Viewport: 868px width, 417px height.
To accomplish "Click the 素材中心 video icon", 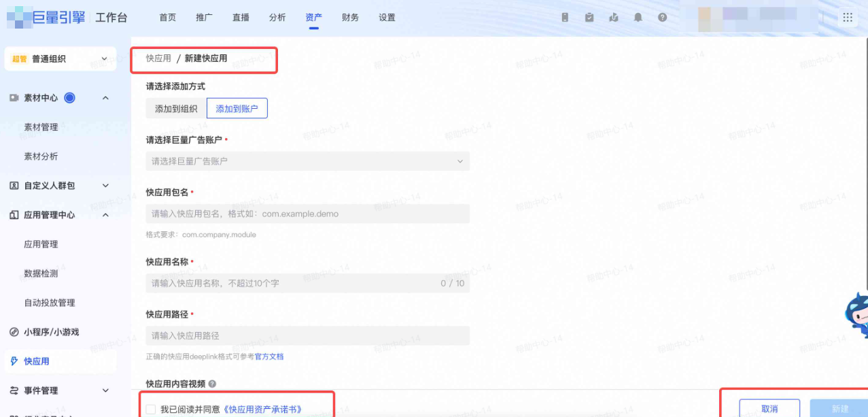I will 14,98.
